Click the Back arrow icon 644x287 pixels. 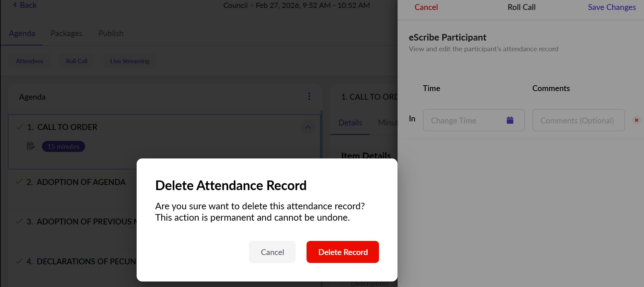pos(15,5)
